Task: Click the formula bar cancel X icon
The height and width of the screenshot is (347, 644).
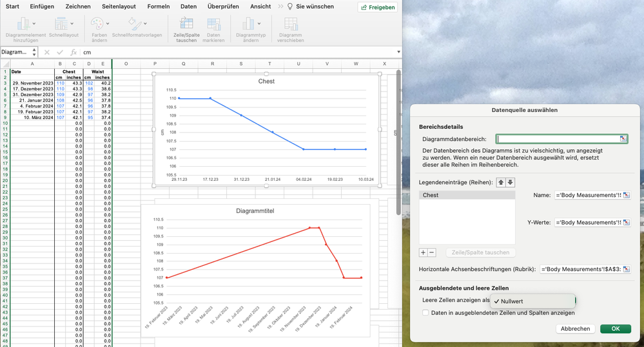Action: click(x=47, y=52)
